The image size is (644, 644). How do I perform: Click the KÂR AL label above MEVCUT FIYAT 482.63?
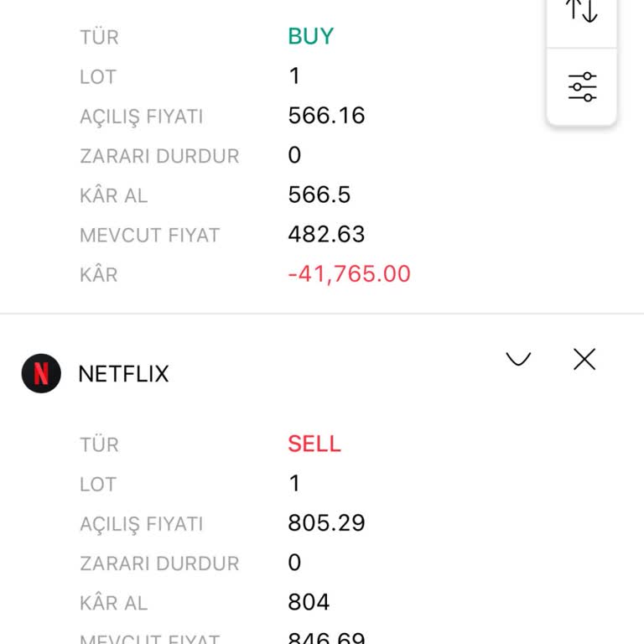(x=113, y=195)
